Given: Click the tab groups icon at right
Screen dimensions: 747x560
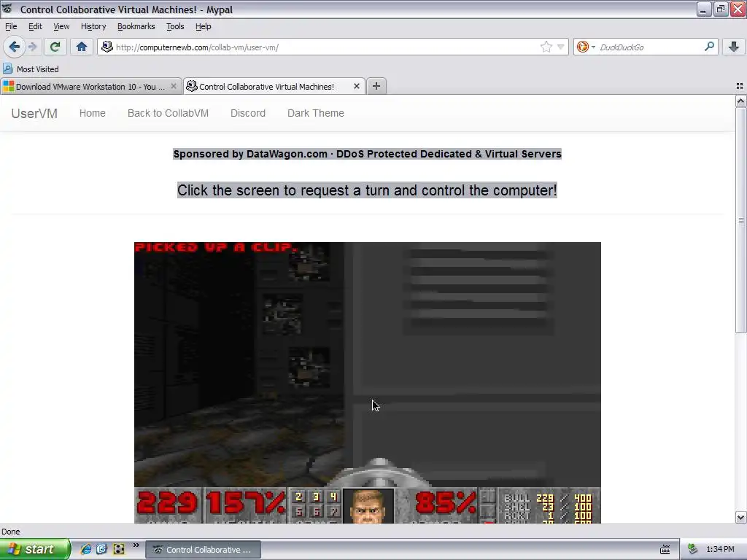Looking at the screenshot, I should [x=740, y=86].
